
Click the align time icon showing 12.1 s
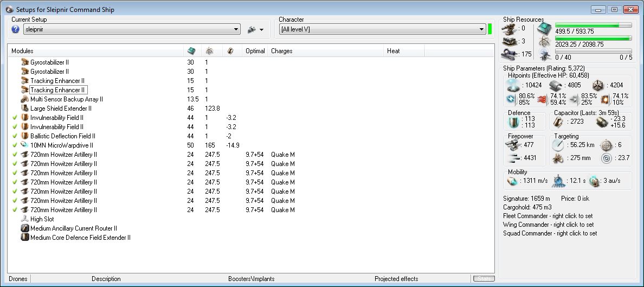click(x=558, y=181)
